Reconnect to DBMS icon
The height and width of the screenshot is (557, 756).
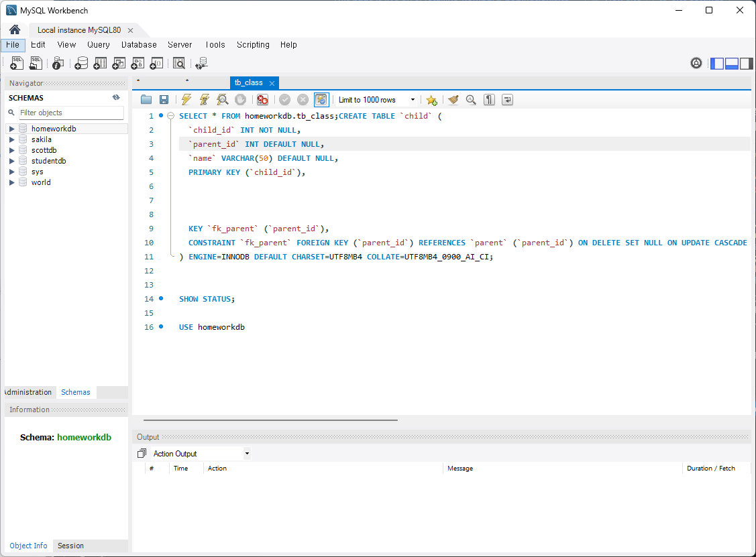(x=201, y=63)
